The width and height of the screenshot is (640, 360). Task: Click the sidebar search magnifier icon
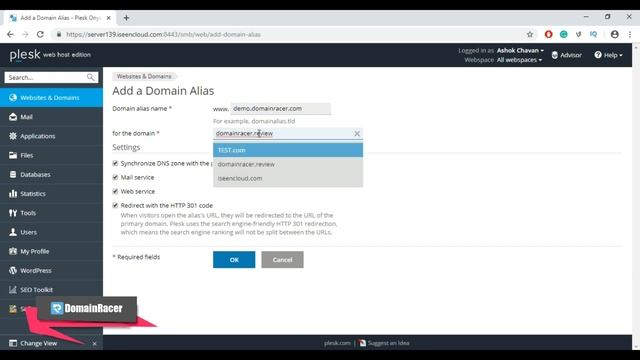pyautogui.click(x=91, y=77)
